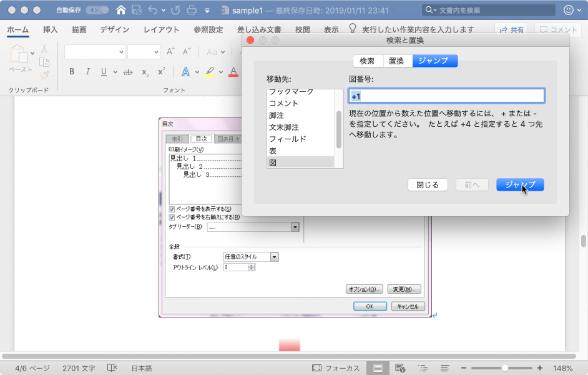Open the Text Effects dropdown arrow
Viewport: 588px width, 375px height.
point(197,72)
